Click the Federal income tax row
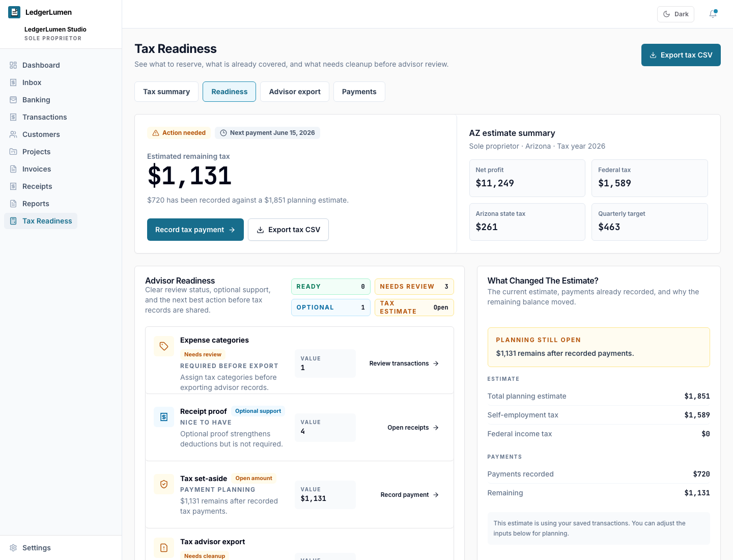 (599, 434)
